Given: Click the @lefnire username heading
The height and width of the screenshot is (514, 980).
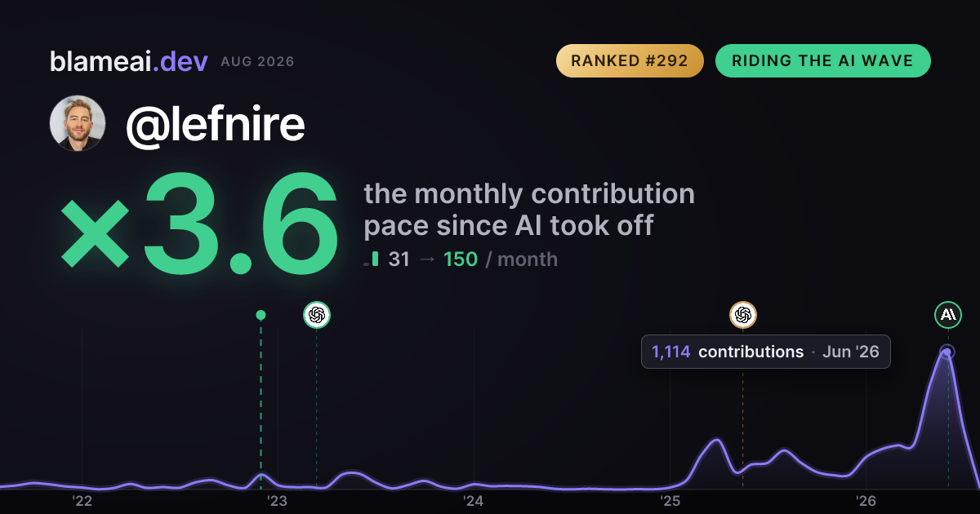Looking at the screenshot, I should (216, 123).
